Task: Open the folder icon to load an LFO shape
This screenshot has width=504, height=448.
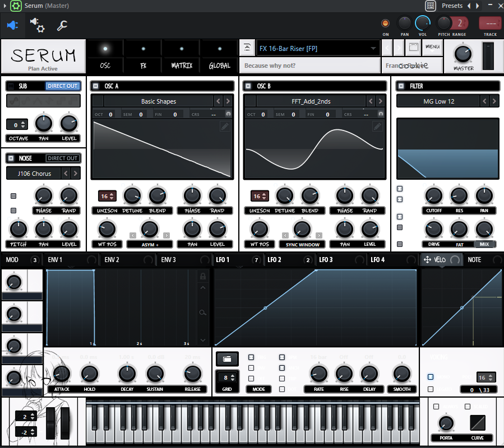Action: [x=227, y=359]
